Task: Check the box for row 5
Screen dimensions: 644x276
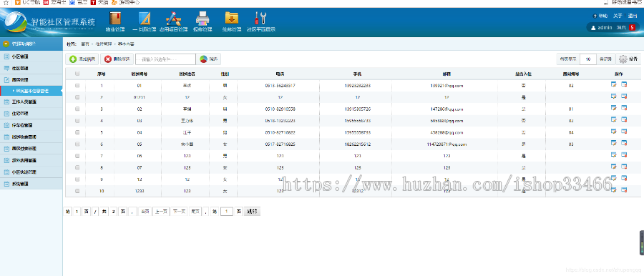Action: 77,133
